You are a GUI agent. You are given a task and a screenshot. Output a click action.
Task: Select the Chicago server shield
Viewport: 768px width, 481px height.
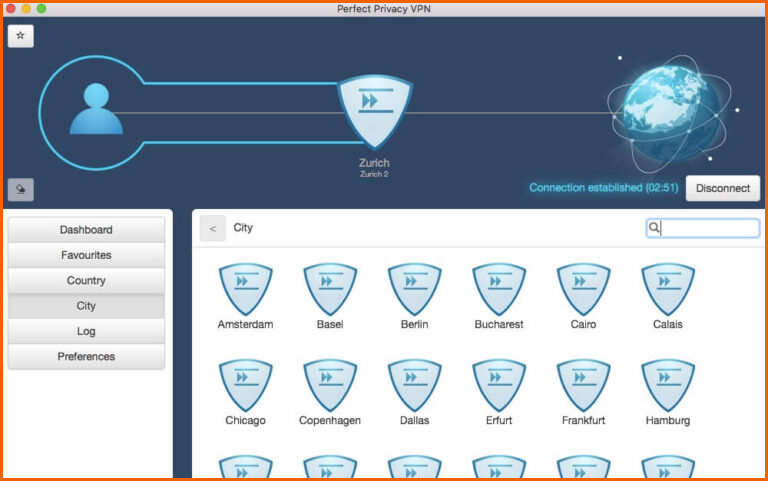(245, 385)
